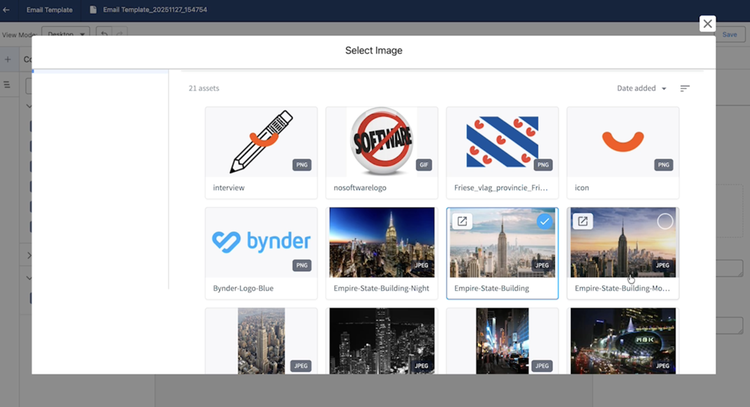Image resolution: width=750 pixels, height=407 pixels.
Task: Click the Save button
Action: pos(729,34)
